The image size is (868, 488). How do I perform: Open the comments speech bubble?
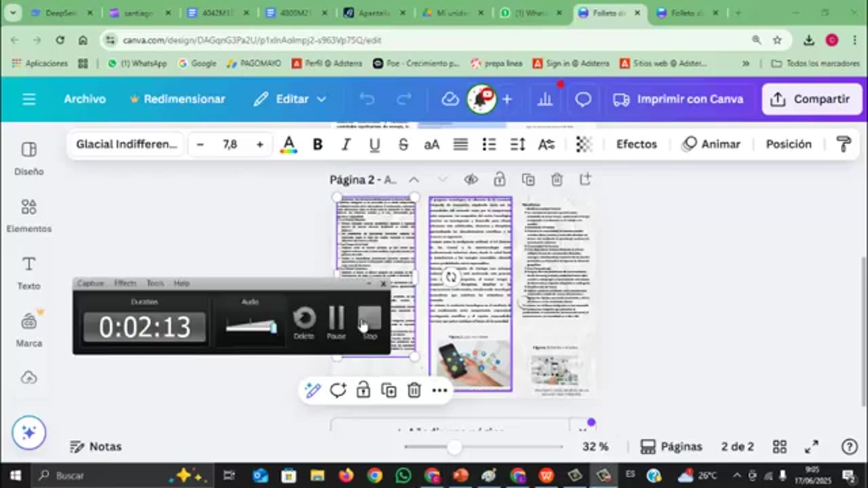point(583,99)
